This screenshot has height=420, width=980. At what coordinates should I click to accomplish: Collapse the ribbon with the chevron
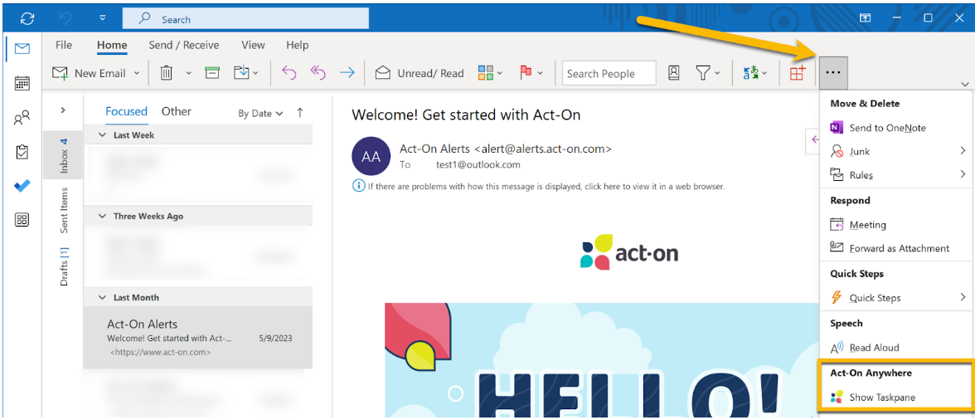(966, 84)
